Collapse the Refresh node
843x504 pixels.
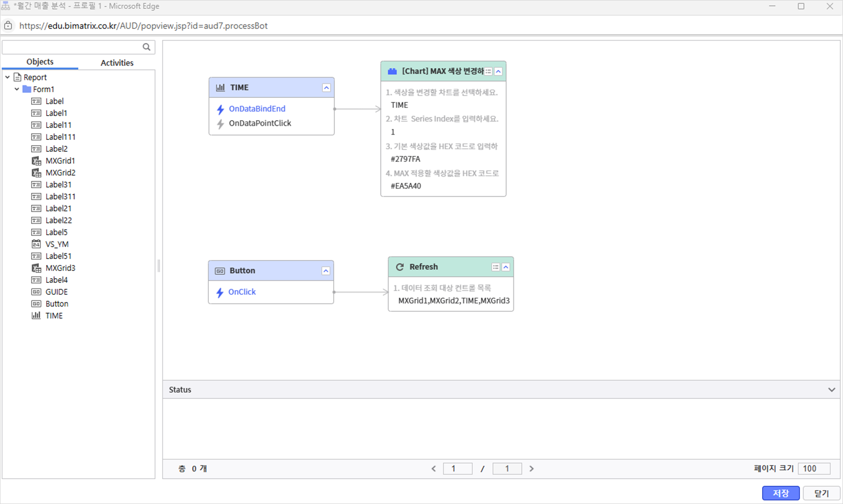(x=506, y=267)
